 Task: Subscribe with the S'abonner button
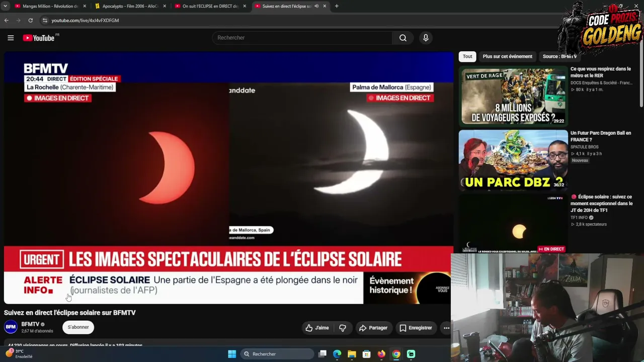pyautogui.click(x=78, y=327)
